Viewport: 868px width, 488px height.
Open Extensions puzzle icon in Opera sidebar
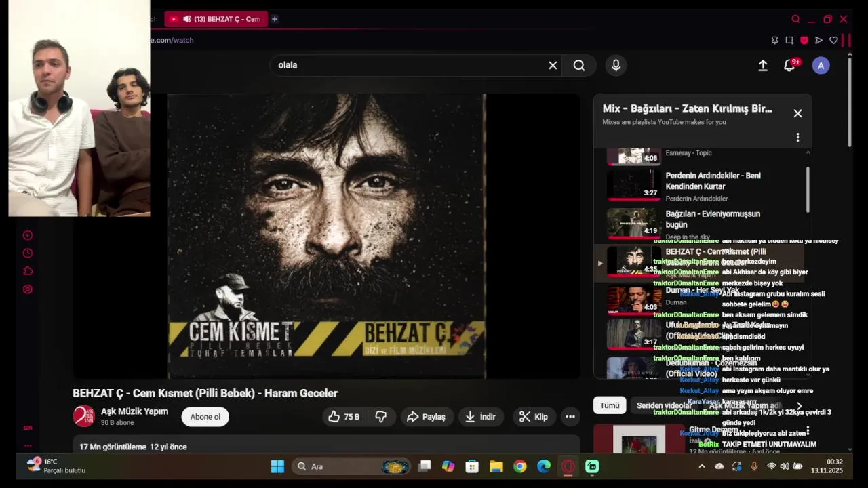click(28, 271)
